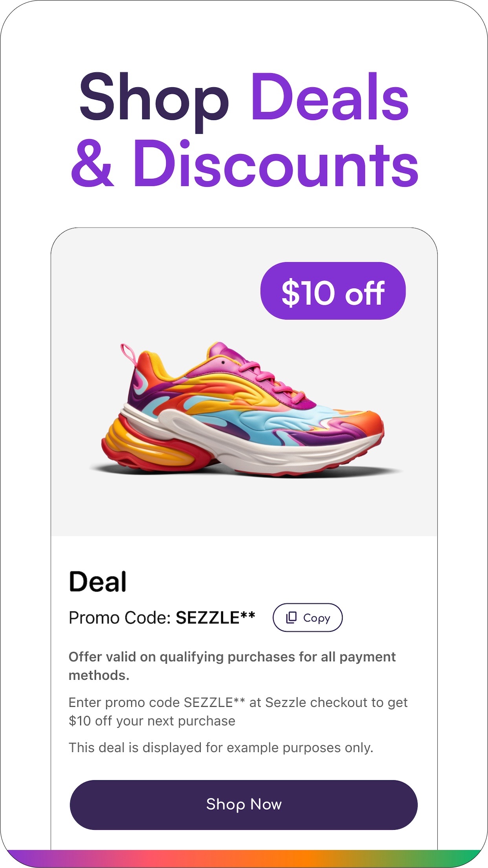Copy the SEZZLE** promo code

tap(308, 618)
